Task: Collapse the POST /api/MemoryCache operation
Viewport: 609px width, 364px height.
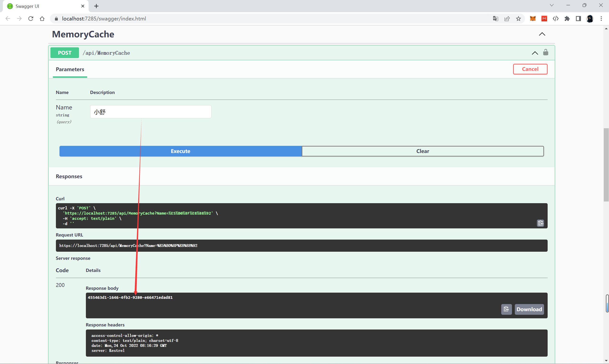Action: coord(535,53)
